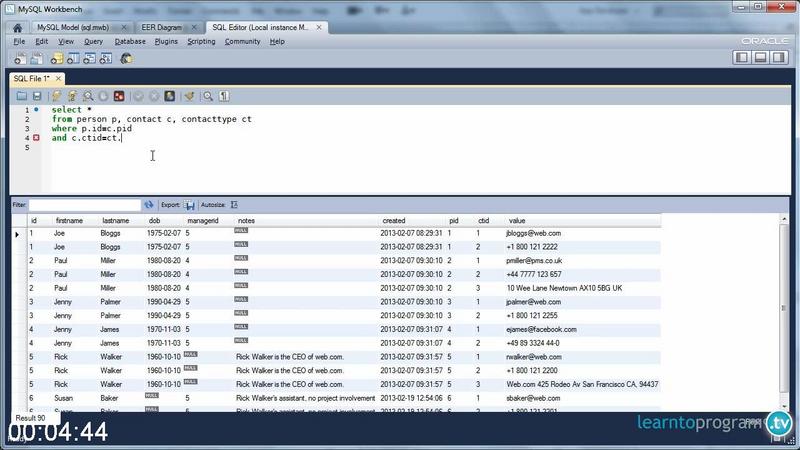Close the SQL File 1 tab
Screen dimensions: 800x450
(58, 79)
